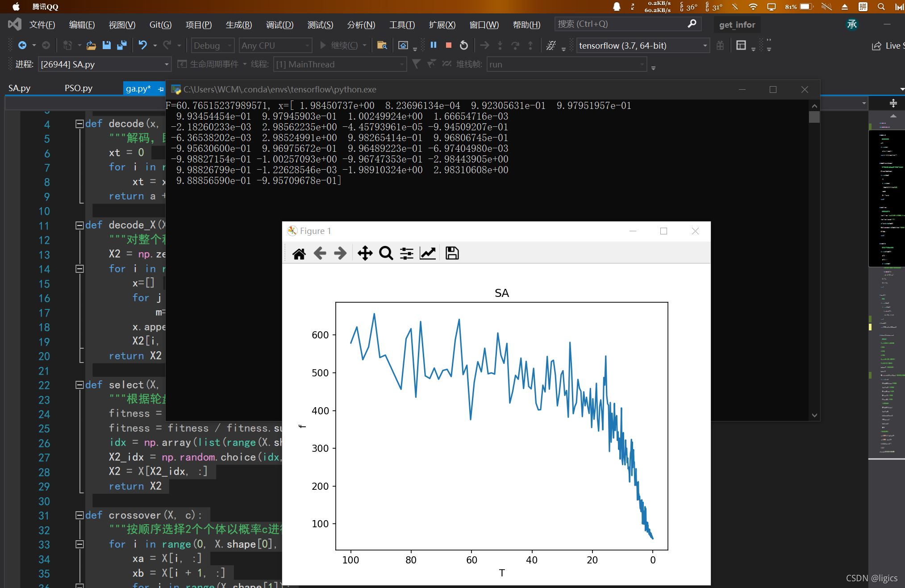This screenshot has height=588, width=905.
Task: Click the Undo arrow in the toolbar
Action: (142, 45)
